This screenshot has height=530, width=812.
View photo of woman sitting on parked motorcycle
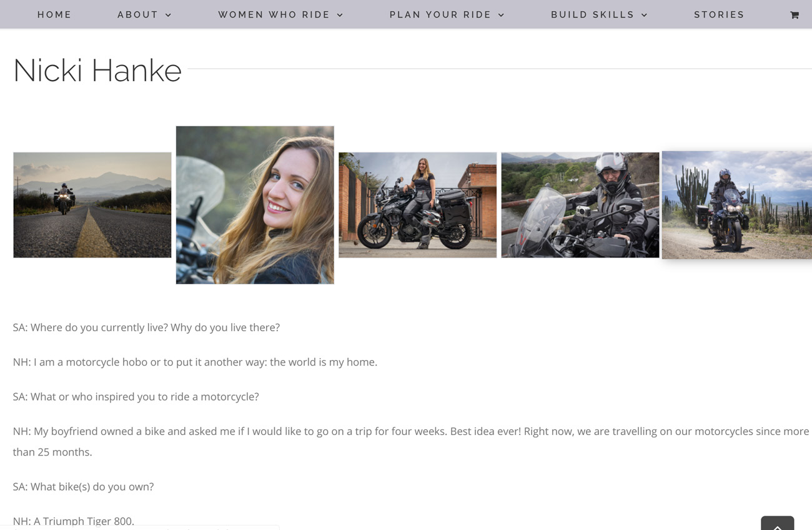tap(417, 205)
